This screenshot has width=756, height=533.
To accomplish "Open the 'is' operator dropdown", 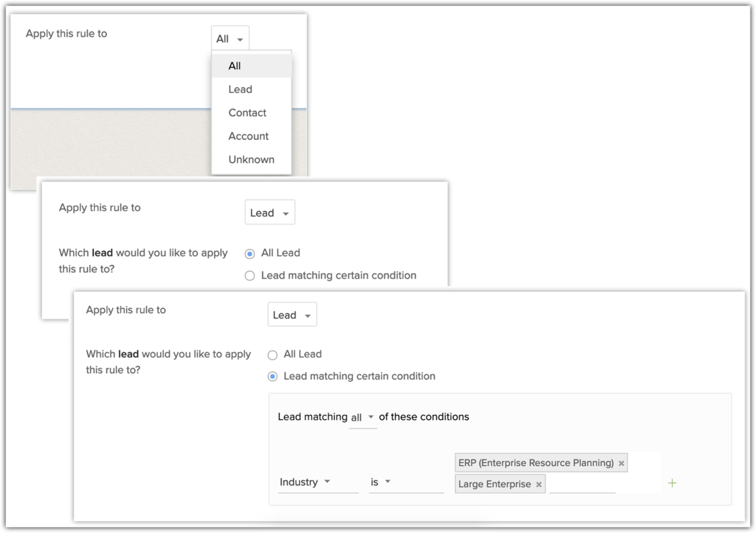I will (381, 482).
